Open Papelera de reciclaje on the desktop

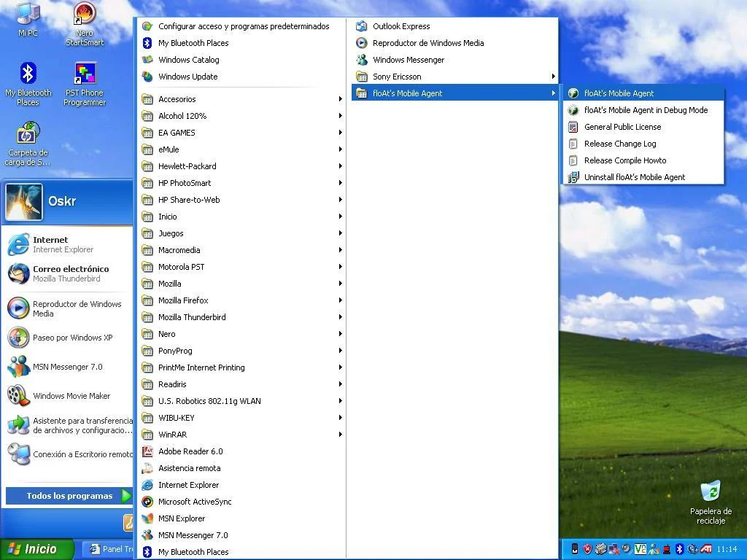(x=711, y=502)
